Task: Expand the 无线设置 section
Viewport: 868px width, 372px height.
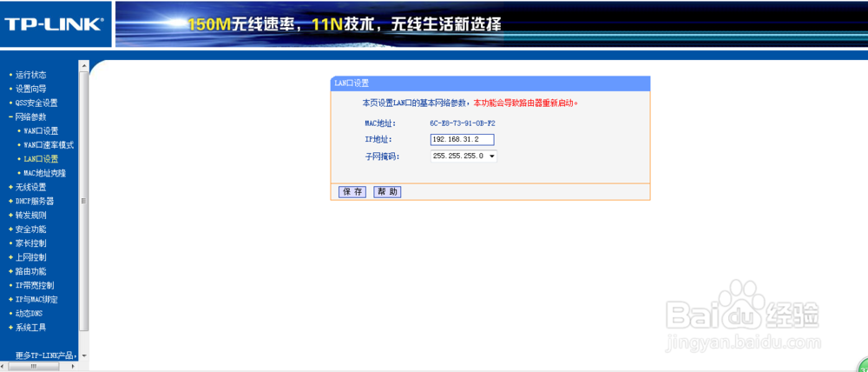Action: click(x=30, y=188)
